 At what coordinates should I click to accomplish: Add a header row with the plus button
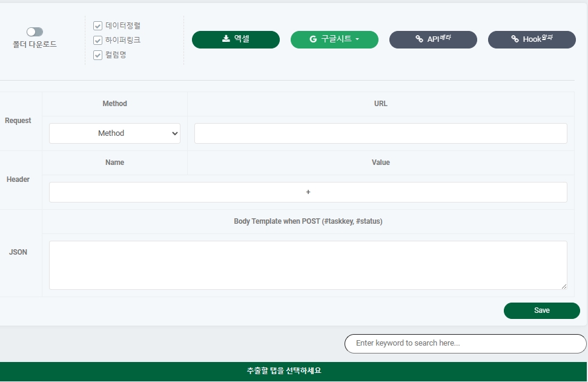click(x=308, y=192)
